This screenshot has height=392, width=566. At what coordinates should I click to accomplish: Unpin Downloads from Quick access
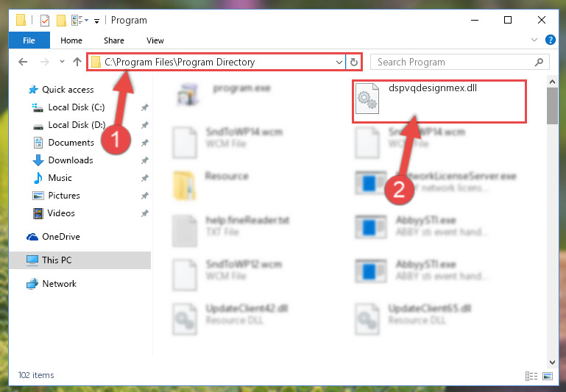[x=145, y=160]
